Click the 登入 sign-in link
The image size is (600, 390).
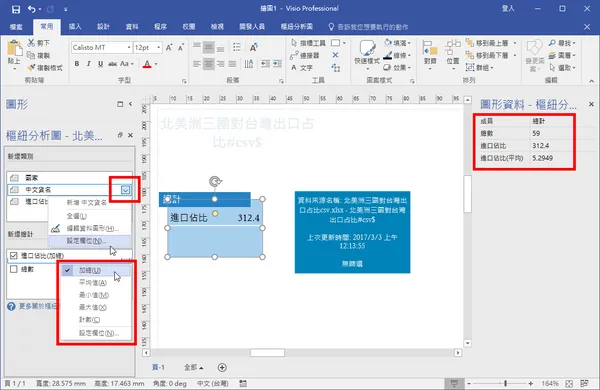click(508, 8)
